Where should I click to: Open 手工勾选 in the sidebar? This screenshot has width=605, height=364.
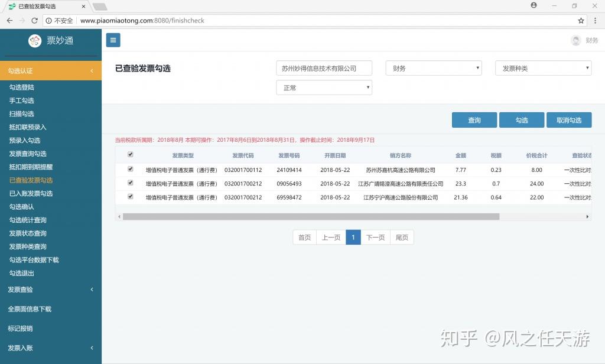[22, 100]
